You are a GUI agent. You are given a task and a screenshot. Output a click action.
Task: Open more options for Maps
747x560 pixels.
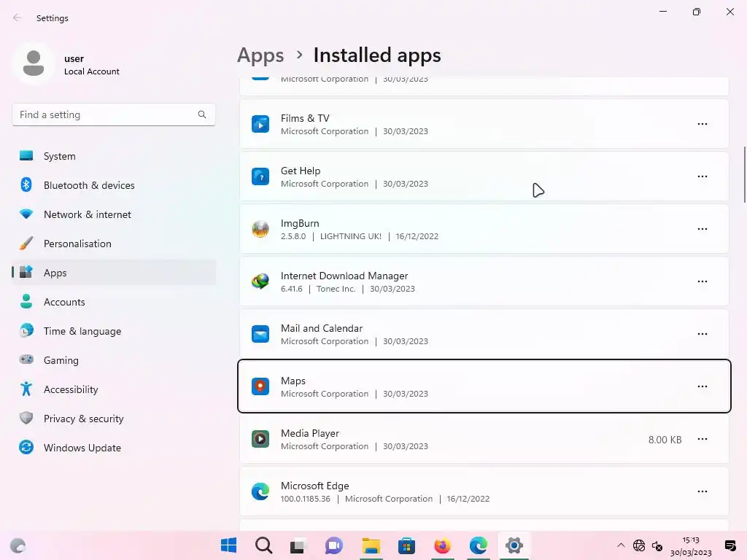click(703, 386)
